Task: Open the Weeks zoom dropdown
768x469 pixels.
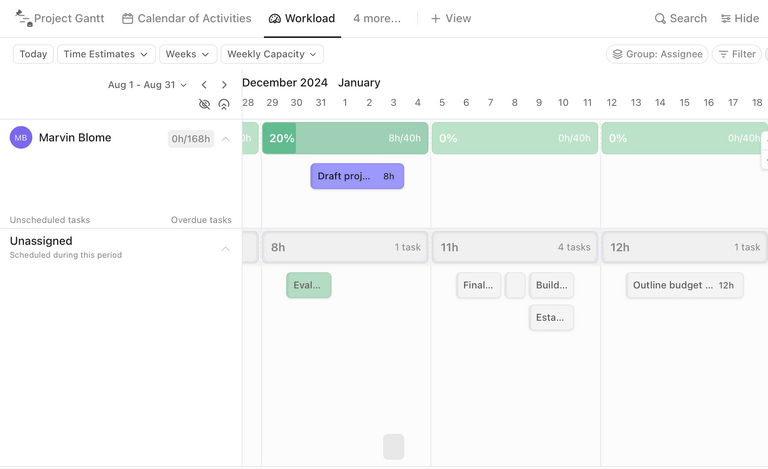Action: (x=187, y=54)
